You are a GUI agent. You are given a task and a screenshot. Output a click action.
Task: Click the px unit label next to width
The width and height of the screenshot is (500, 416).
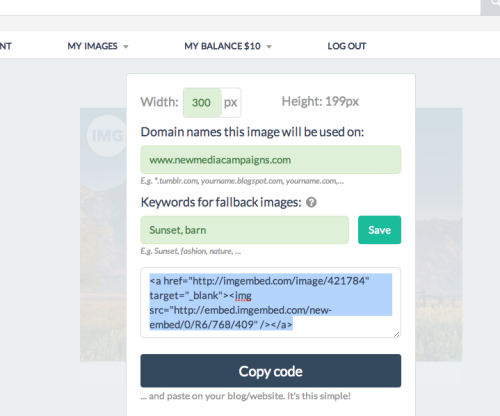click(231, 102)
